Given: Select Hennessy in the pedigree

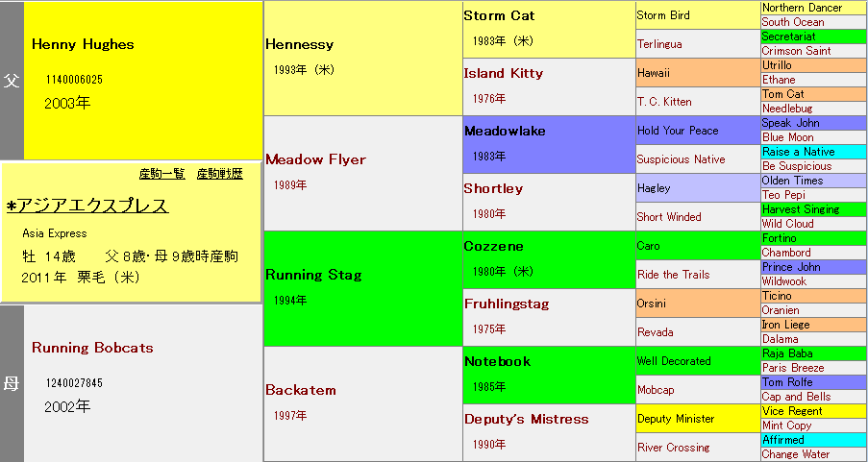Looking at the screenshot, I should [299, 44].
